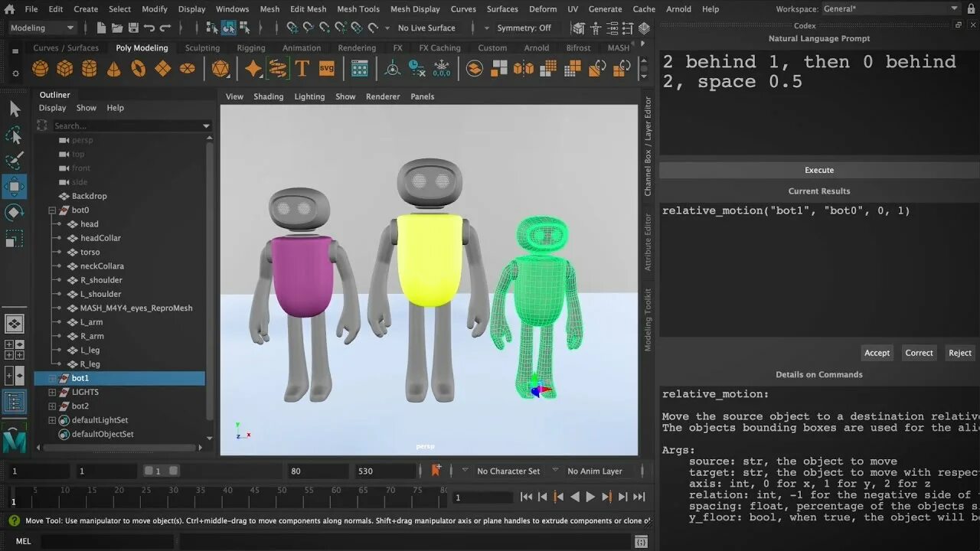Click the Freeze Transformations 0,0,0 icon
Screen dimensions: 980x551
click(x=442, y=69)
